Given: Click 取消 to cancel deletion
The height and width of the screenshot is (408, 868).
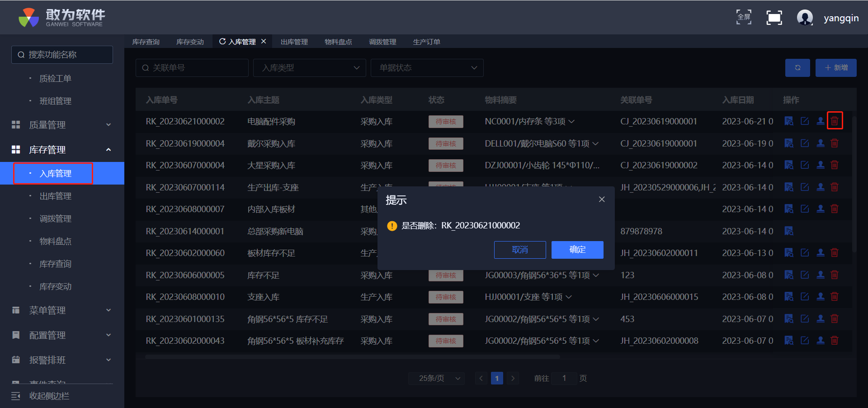Looking at the screenshot, I should [x=520, y=250].
